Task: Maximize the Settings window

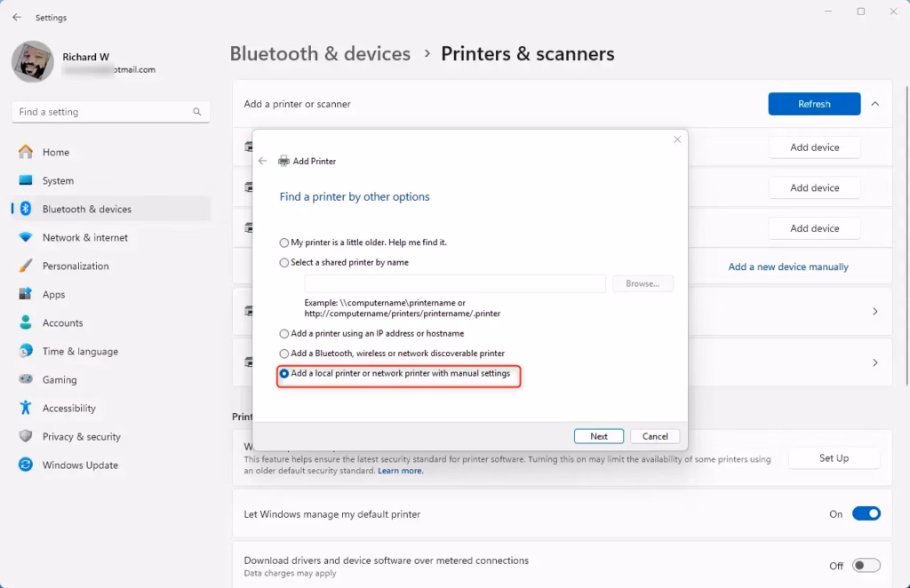Action: coord(860,12)
